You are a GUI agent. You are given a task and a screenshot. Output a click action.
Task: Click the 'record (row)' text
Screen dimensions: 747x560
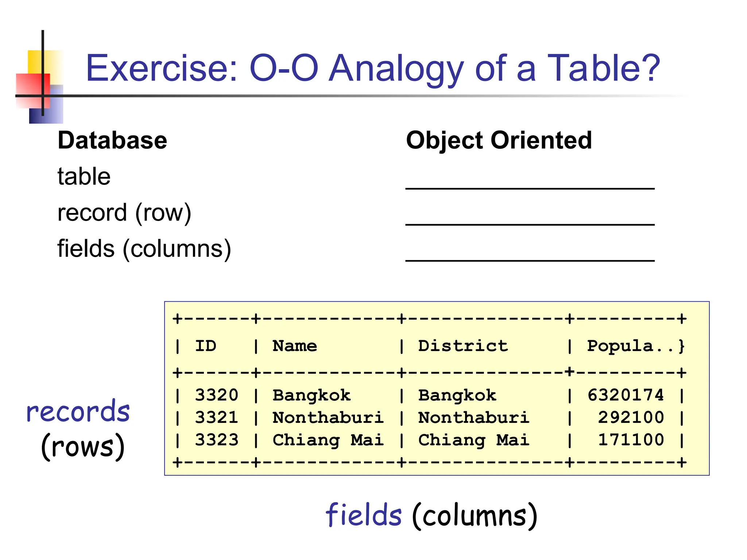pos(124,213)
